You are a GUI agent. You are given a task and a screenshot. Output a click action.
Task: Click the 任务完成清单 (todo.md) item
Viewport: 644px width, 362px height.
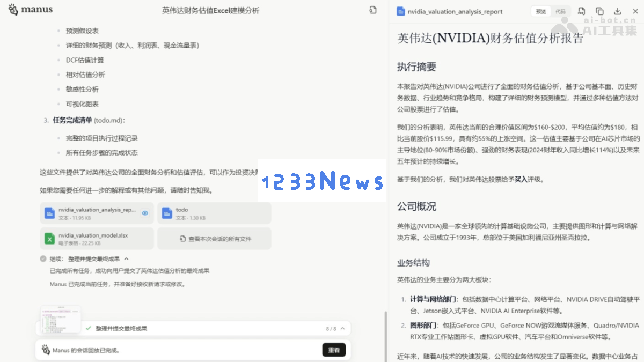(x=89, y=120)
